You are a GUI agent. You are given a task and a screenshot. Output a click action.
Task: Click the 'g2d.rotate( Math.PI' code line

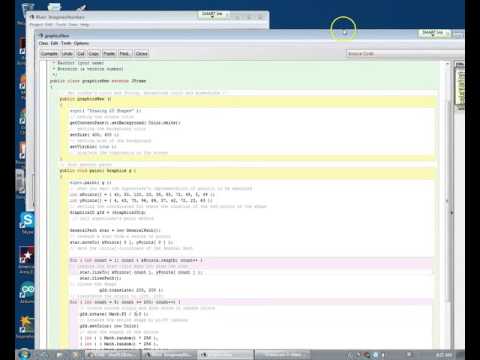pos(114,314)
